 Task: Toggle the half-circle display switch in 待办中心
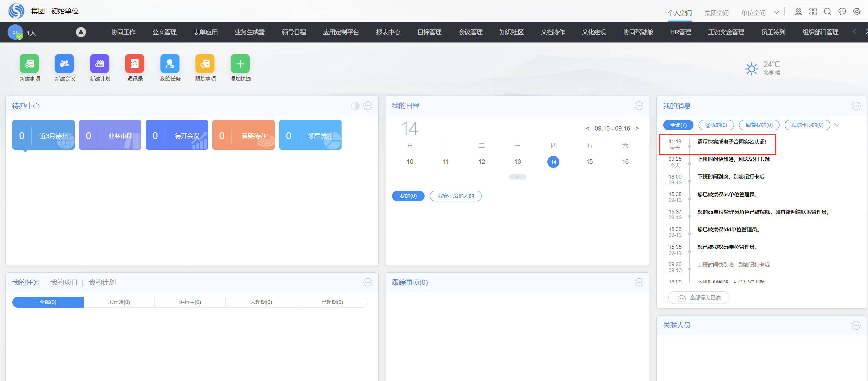tap(355, 106)
